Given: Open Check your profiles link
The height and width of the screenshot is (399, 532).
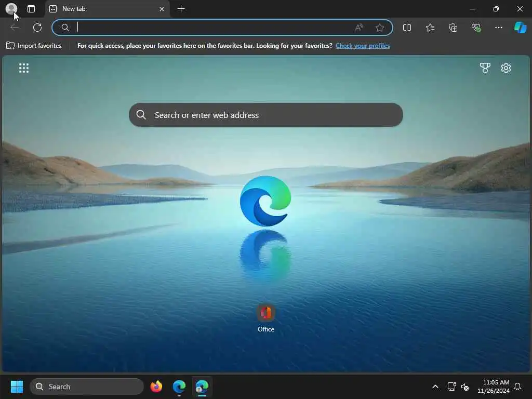Looking at the screenshot, I should pos(362,46).
